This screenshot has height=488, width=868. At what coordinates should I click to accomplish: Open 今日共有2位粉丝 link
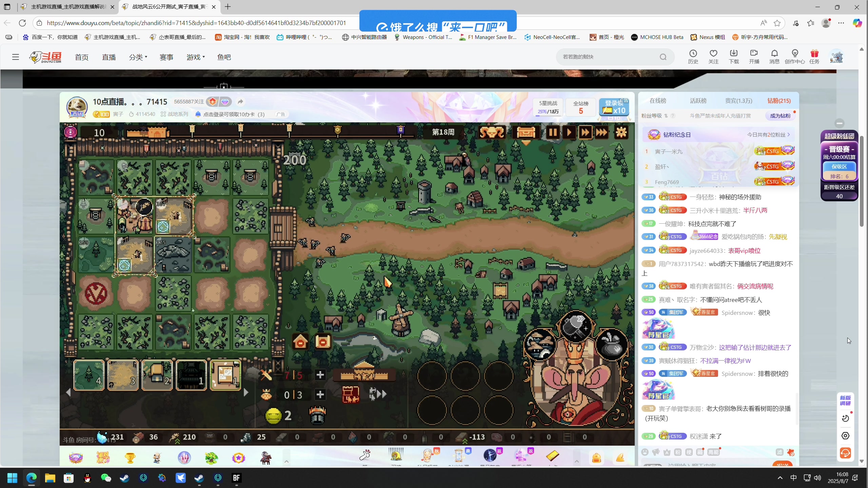[768, 135]
